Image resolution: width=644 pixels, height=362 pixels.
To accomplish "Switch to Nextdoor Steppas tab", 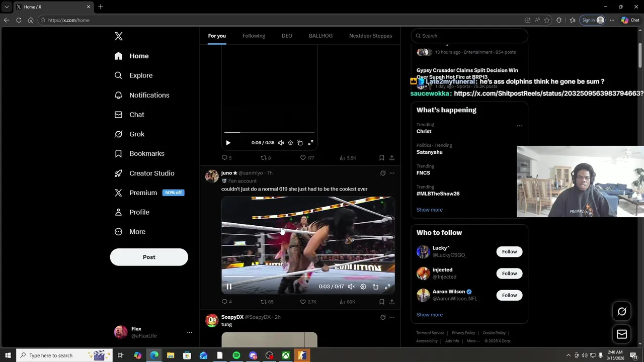I will click(x=370, y=36).
